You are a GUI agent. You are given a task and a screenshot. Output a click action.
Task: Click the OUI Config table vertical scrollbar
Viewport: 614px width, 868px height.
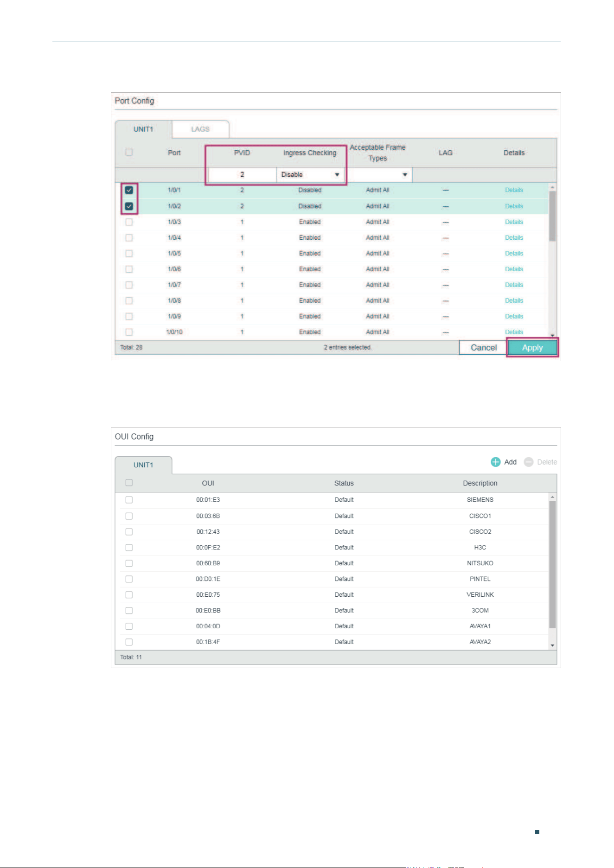552,564
